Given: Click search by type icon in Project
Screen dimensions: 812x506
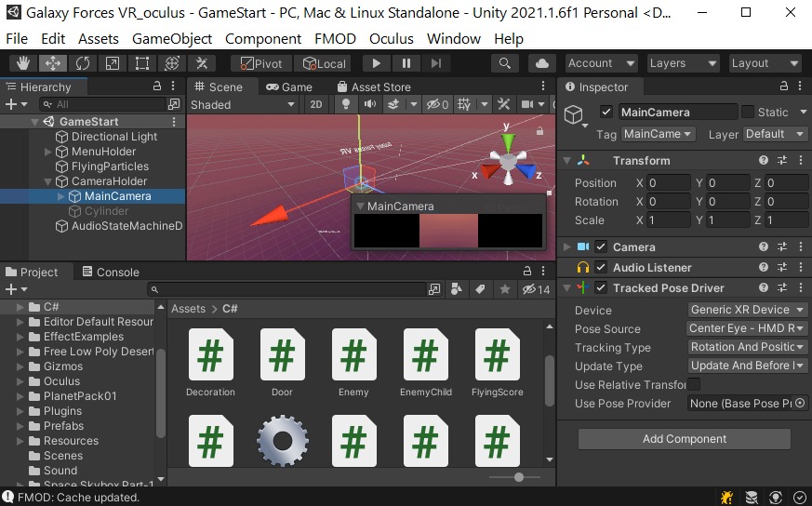Looking at the screenshot, I should pyautogui.click(x=457, y=289).
